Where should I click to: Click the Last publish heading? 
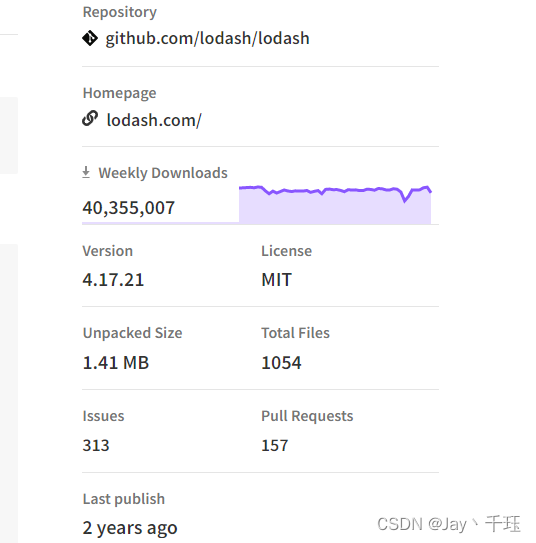pos(124,499)
